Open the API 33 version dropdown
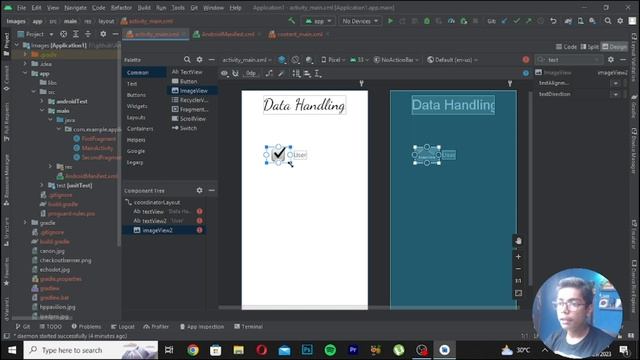Screen dimensions: 640x360 pos(359,60)
